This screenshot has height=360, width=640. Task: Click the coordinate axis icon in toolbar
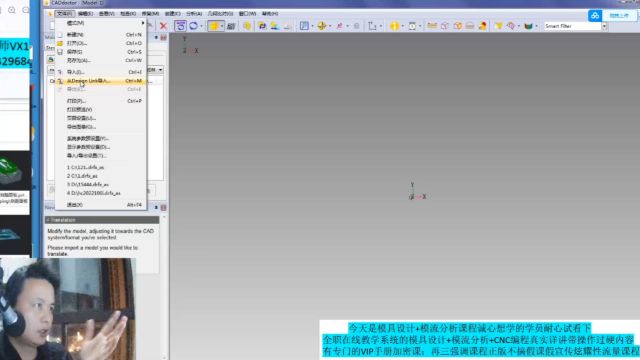(x=371, y=26)
